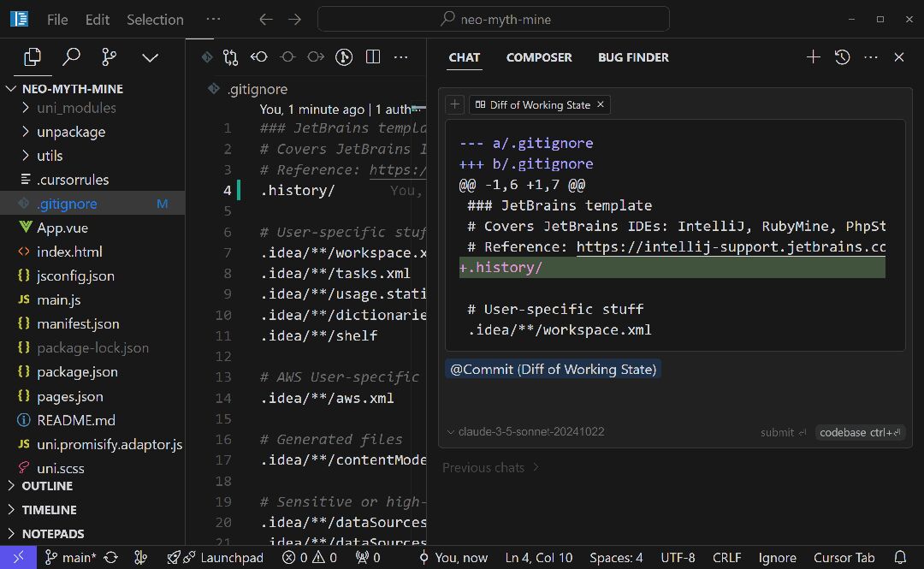The height and width of the screenshot is (569, 924).
Task: Switch to the COMPOSER tab
Action: (539, 57)
